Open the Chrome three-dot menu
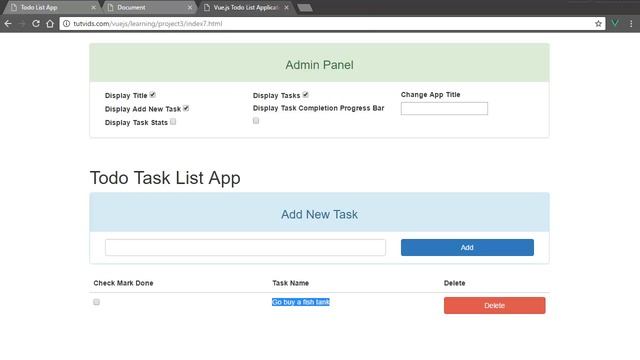Screen dimensions: 640x360 tap(631, 24)
